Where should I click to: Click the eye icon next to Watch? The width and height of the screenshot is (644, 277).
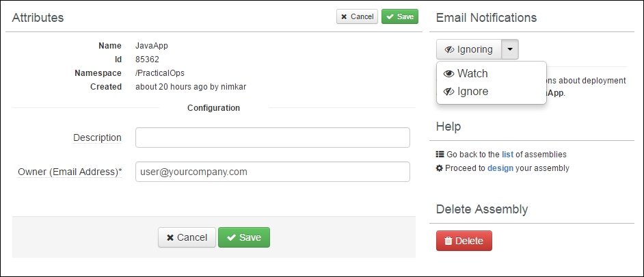coord(449,74)
